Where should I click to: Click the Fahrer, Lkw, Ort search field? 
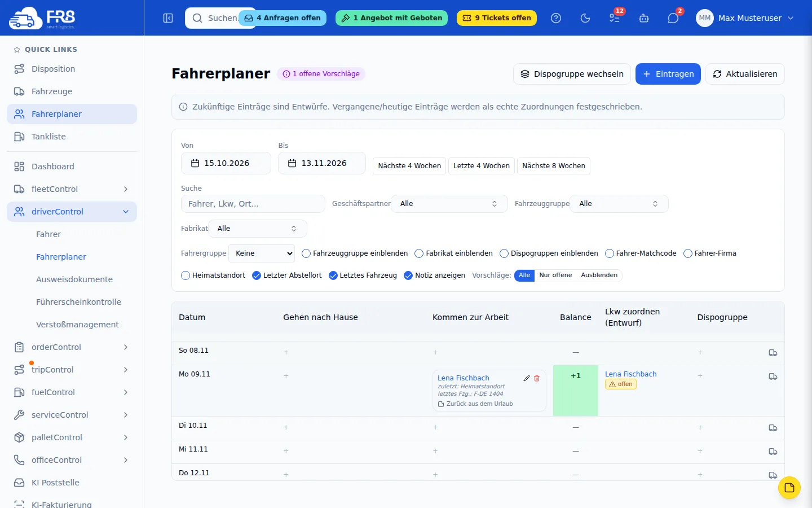pos(253,204)
